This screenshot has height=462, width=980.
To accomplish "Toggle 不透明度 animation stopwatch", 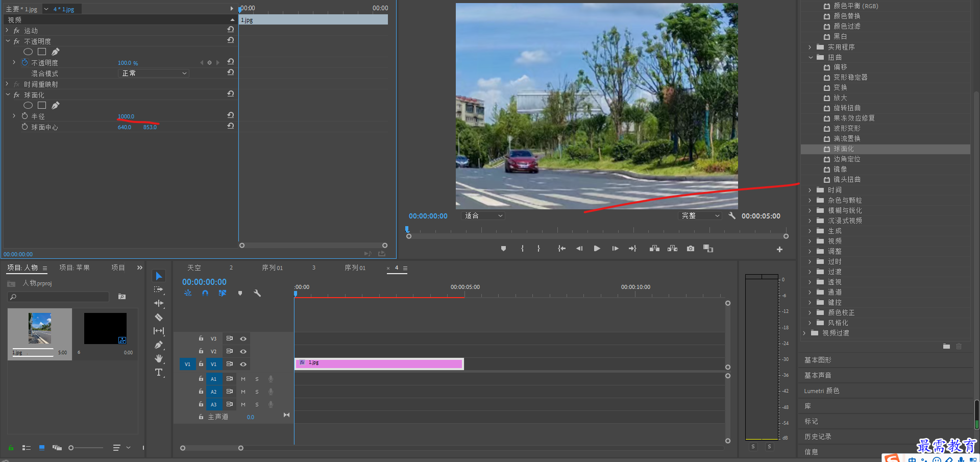I will [x=24, y=62].
